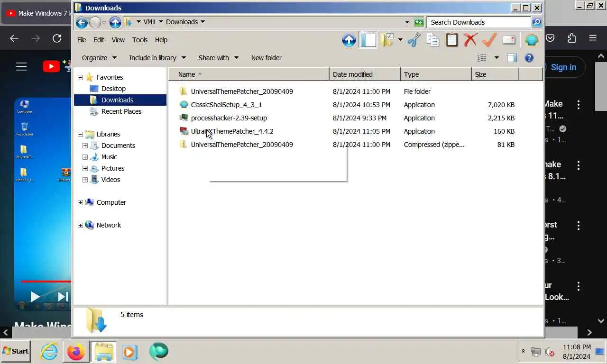Image resolution: width=607 pixels, height=364 pixels.
Task: Click the blue Up arrow beside address bar
Action: pos(115,22)
